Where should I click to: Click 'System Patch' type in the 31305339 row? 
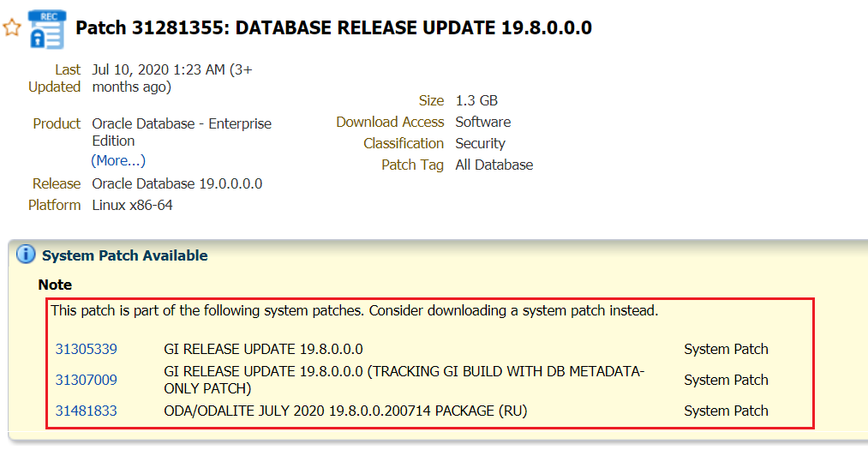tap(727, 349)
